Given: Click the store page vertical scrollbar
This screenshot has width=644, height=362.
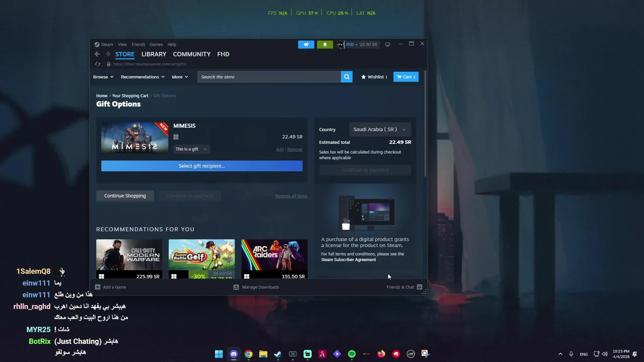Looking at the screenshot, I should tap(426, 124).
